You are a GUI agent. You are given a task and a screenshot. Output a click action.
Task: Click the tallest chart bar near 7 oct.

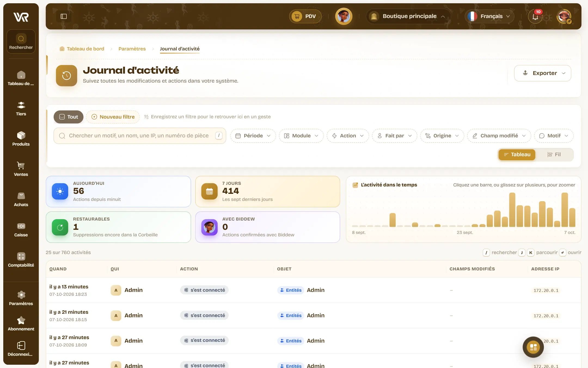tap(565, 210)
